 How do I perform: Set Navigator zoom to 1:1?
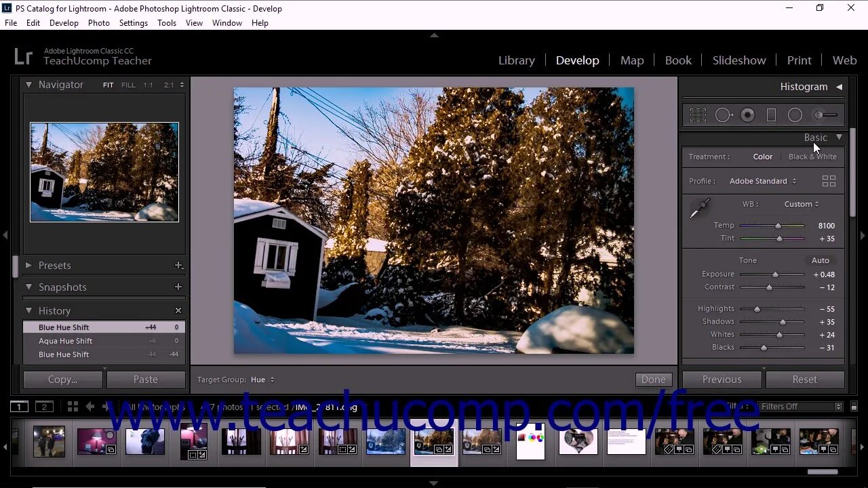148,85
